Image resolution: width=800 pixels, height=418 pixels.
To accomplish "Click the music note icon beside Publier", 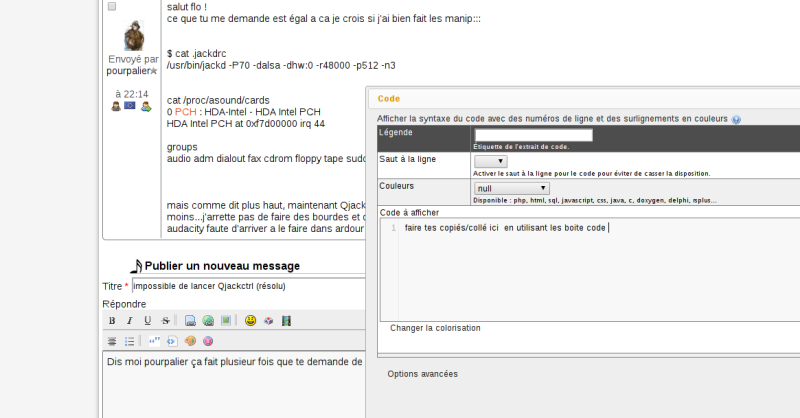I will point(136,266).
